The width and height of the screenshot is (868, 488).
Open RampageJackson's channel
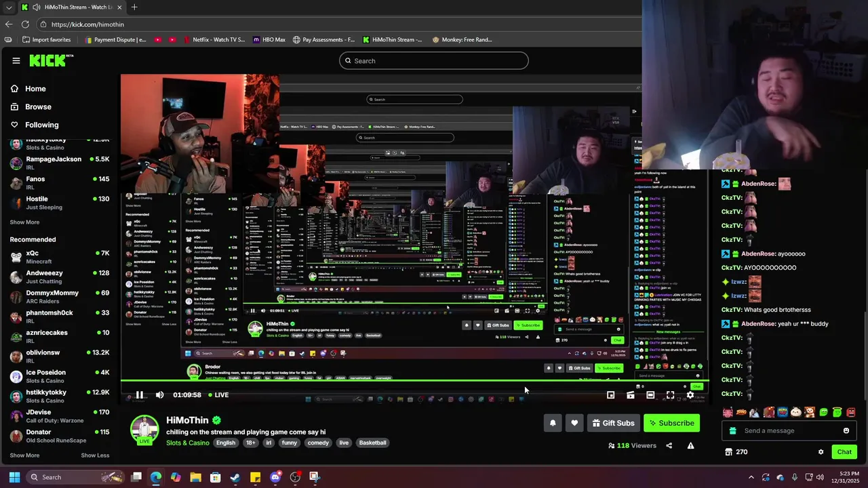click(60, 163)
